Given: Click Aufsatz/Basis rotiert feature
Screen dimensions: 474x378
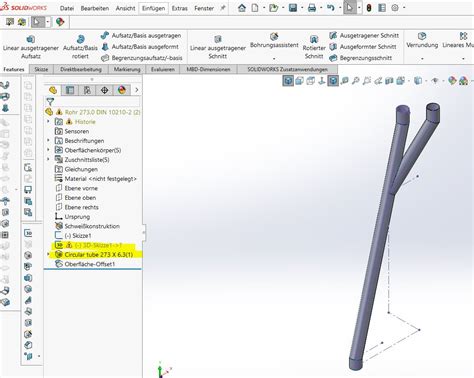Looking at the screenshot, I should click(x=80, y=47).
